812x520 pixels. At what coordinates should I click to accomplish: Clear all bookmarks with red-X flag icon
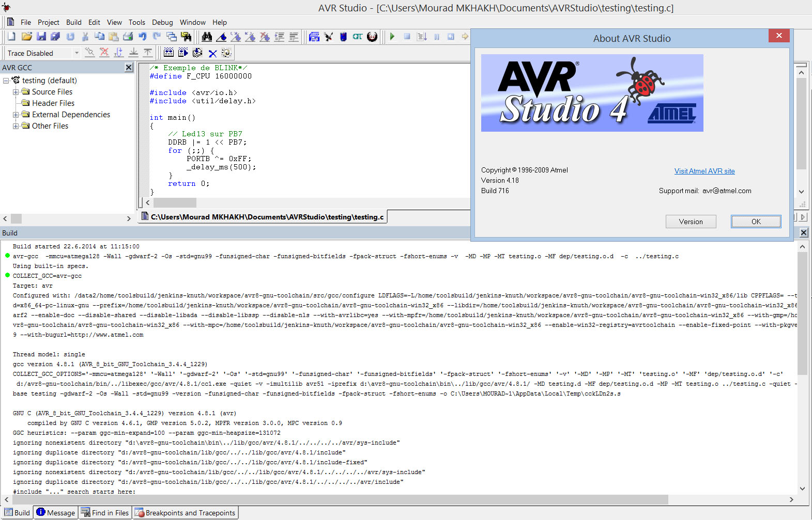pos(265,37)
